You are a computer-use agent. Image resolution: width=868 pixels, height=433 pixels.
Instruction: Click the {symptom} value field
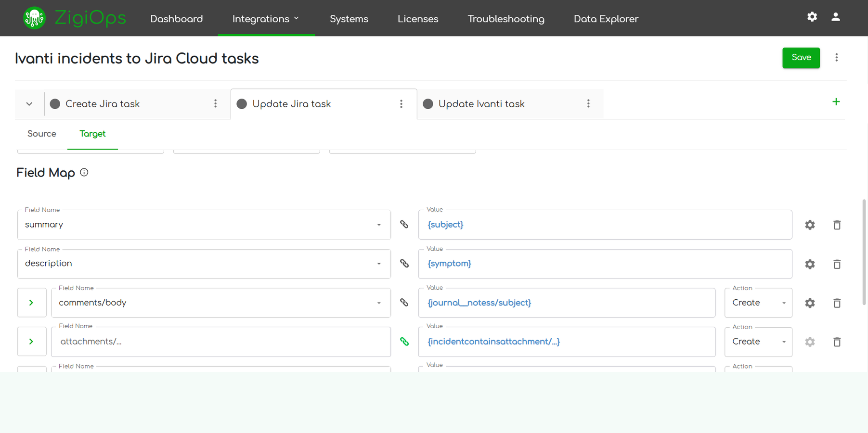click(x=605, y=264)
